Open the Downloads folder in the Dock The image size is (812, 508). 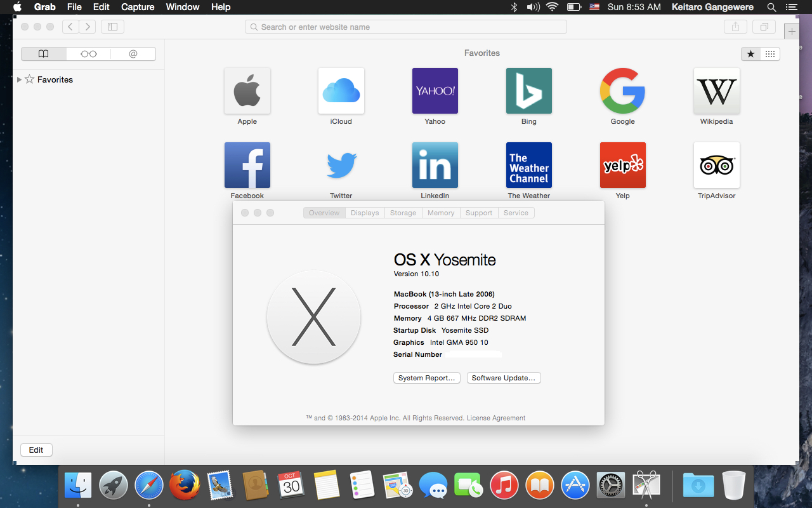pos(698,486)
